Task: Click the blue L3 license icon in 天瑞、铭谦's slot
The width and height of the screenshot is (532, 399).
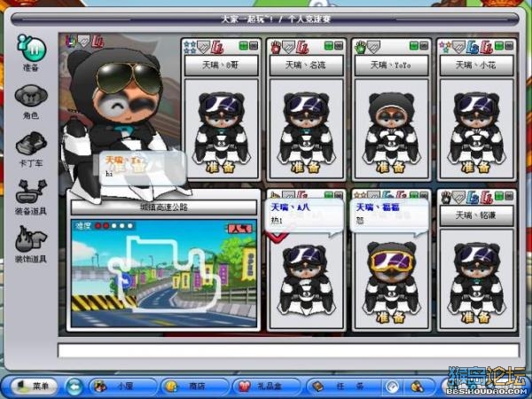Action: tap(473, 198)
